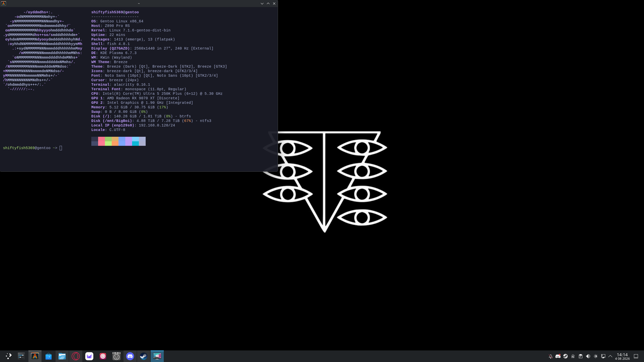The width and height of the screenshot is (644, 362).
Task: Open the brightness and color tray icon
Action: [x=596, y=356]
